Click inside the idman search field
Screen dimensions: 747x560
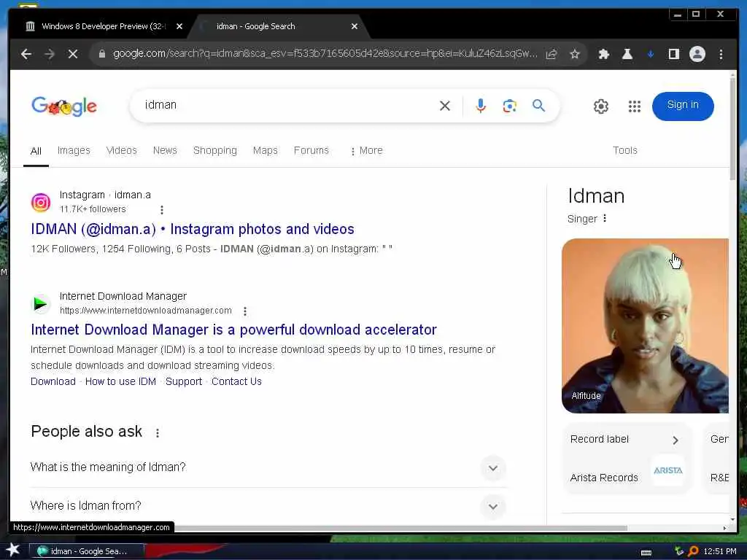point(286,105)
